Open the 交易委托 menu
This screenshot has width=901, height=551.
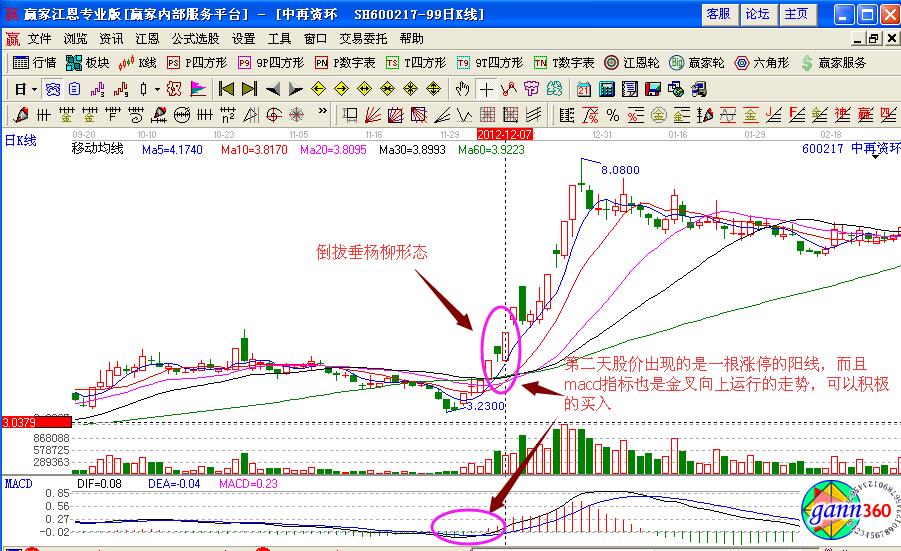point(363,39)
